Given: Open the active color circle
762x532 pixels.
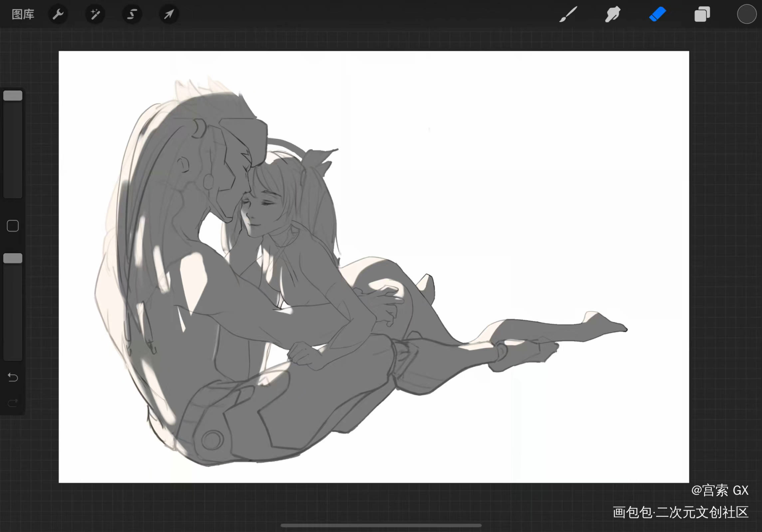Looking at the screenshot, I should point(746,14).
